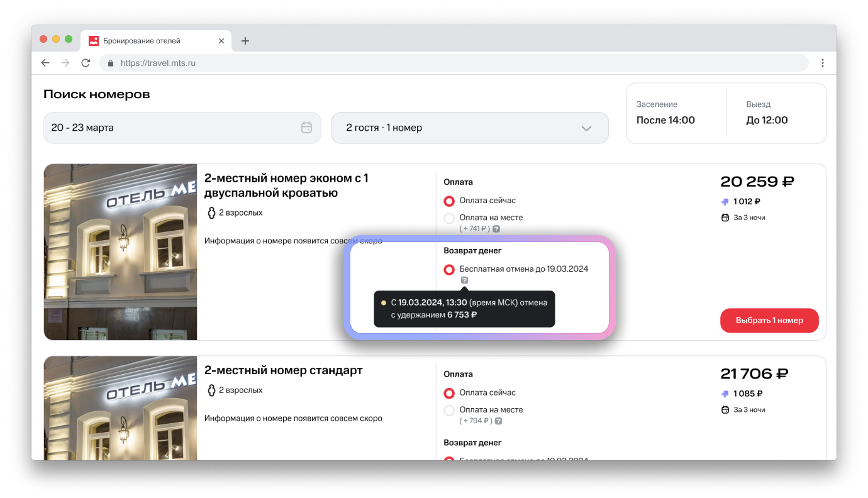Go back with the browser back arrow

click(45, 63)
